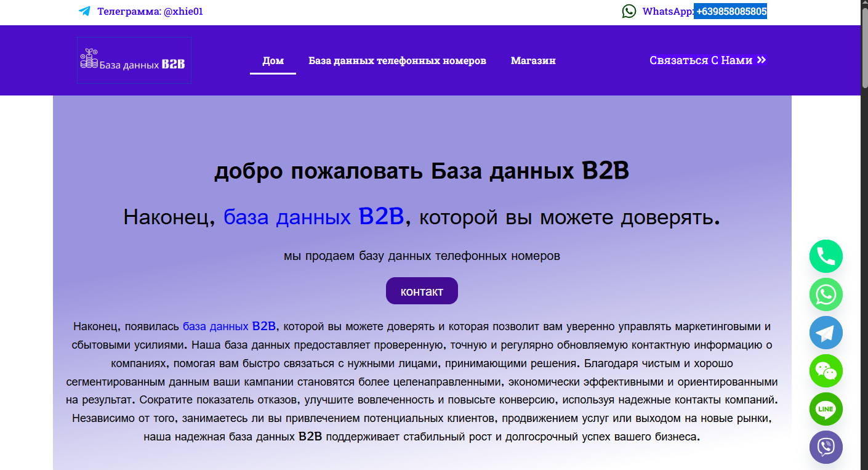Open the WeChat floating chat button
The width and height of the screenshot is (868, 470).
tap(826, 371)
